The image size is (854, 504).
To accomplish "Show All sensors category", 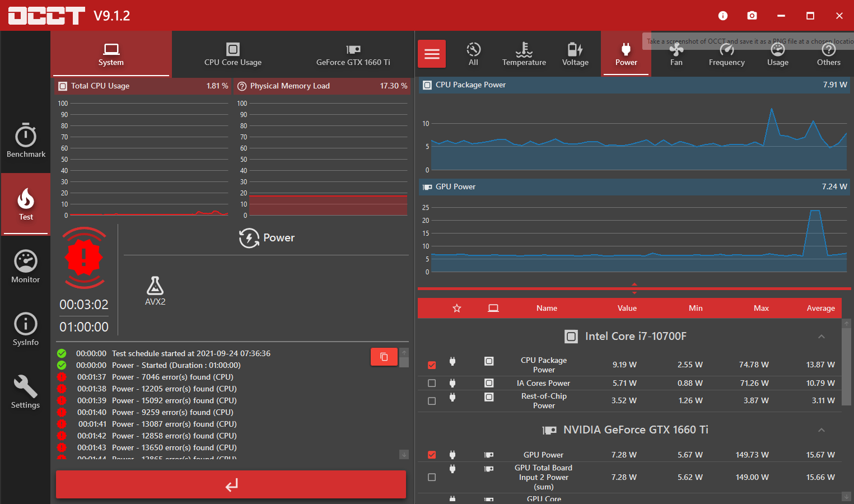I will pos(473,54).
